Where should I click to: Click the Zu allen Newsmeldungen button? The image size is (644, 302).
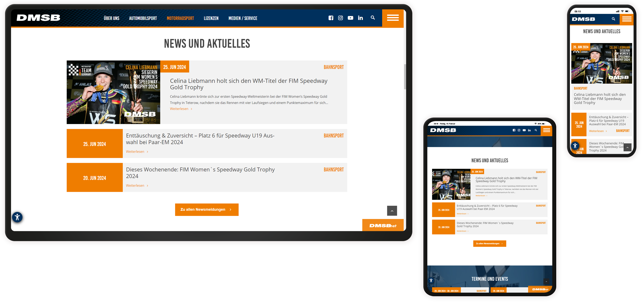207,209
